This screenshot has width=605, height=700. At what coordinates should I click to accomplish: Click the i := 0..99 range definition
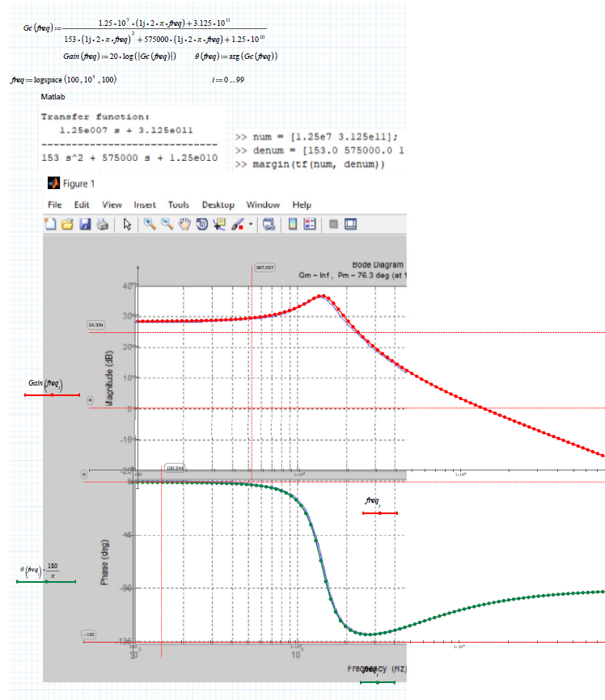point(228,80)
